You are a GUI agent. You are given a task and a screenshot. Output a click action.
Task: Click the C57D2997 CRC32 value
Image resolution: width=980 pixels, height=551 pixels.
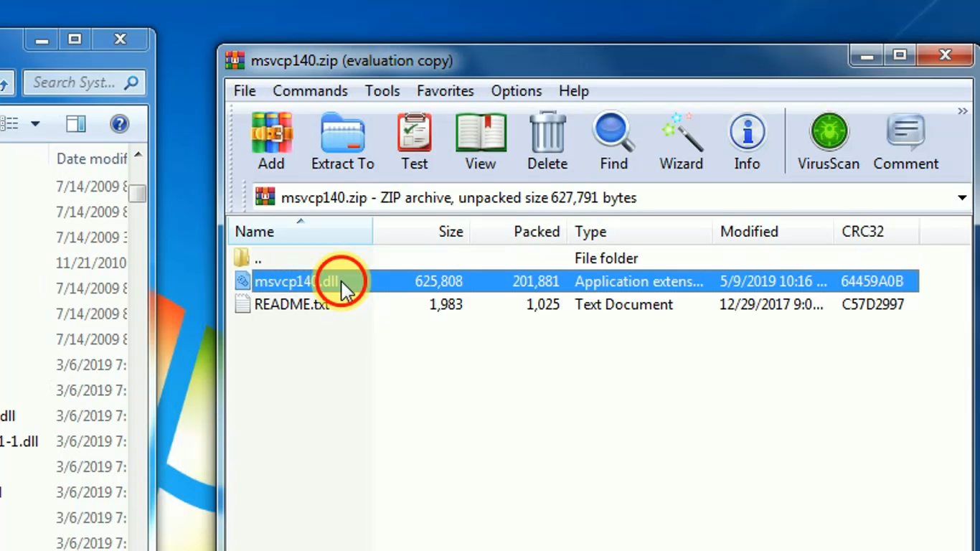pyautogui.click(x=873, y=304)
